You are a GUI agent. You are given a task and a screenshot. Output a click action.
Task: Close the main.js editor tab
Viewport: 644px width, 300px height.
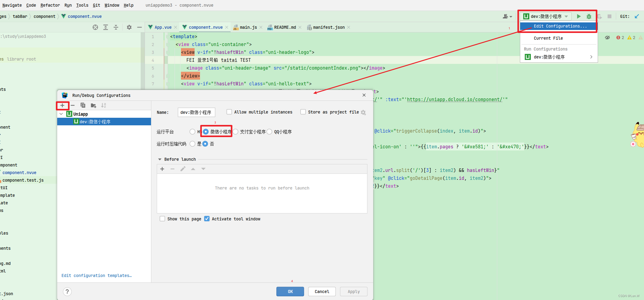pos(261,27)
